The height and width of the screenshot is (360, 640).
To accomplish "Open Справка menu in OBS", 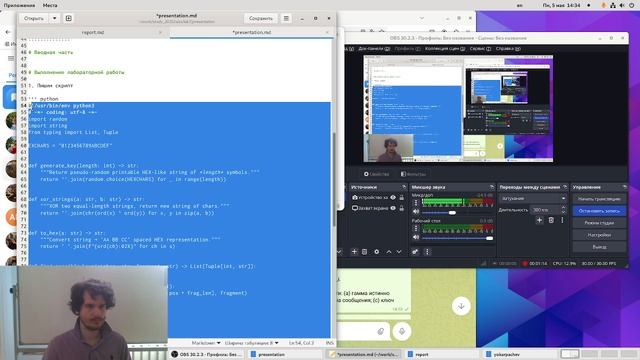I will [508, 49].
